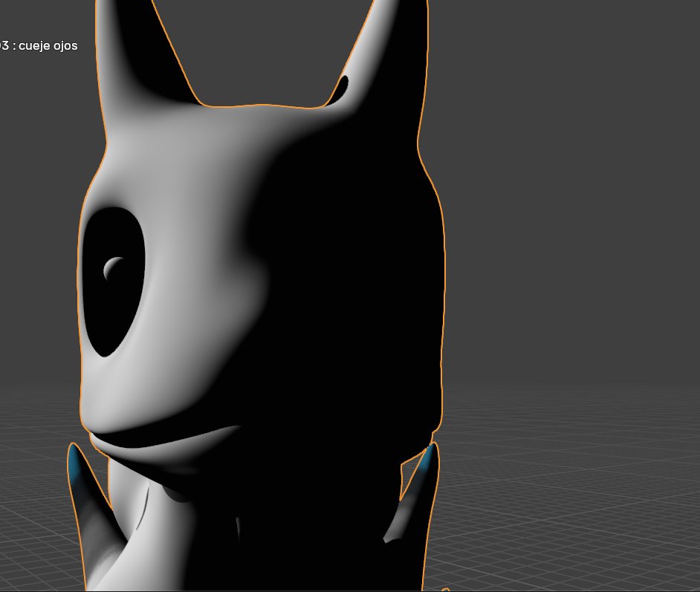The width and height of the screenshot is (700, 592).
Task: Click the small crescent highlight inside the eye
Action: pos(113,267)
